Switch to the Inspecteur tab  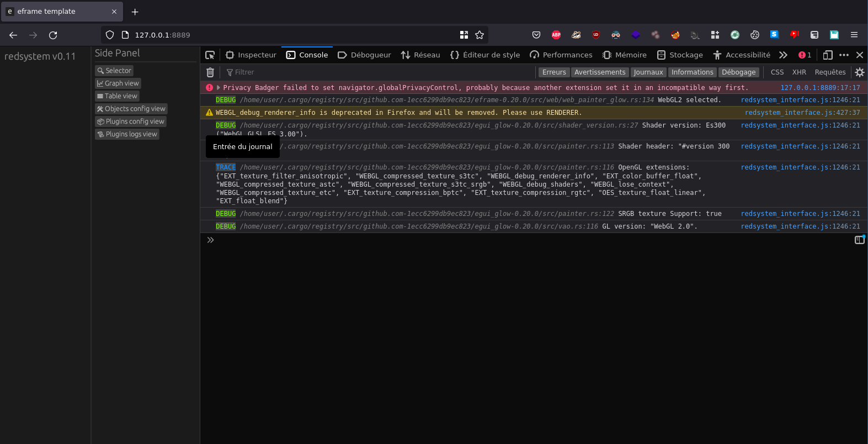[x=251, y=55]
